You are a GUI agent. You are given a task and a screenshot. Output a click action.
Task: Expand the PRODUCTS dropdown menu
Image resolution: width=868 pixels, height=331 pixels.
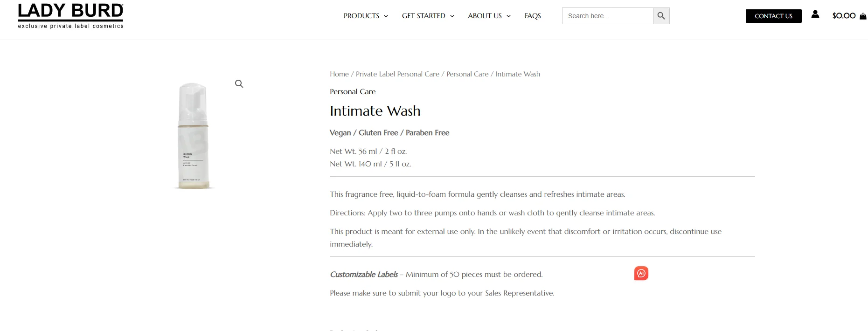tap(366, 16)
